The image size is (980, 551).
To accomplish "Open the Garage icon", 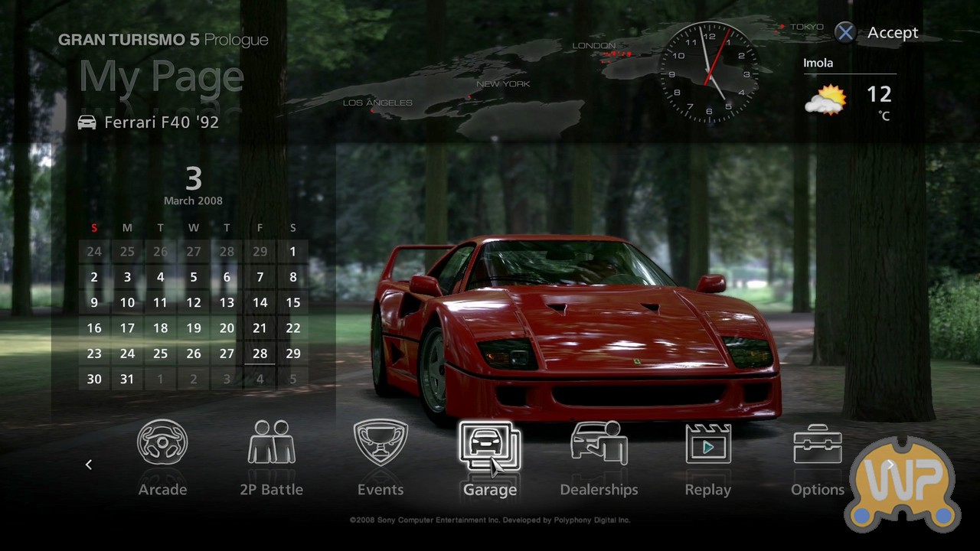I will [x=489, y=445].
